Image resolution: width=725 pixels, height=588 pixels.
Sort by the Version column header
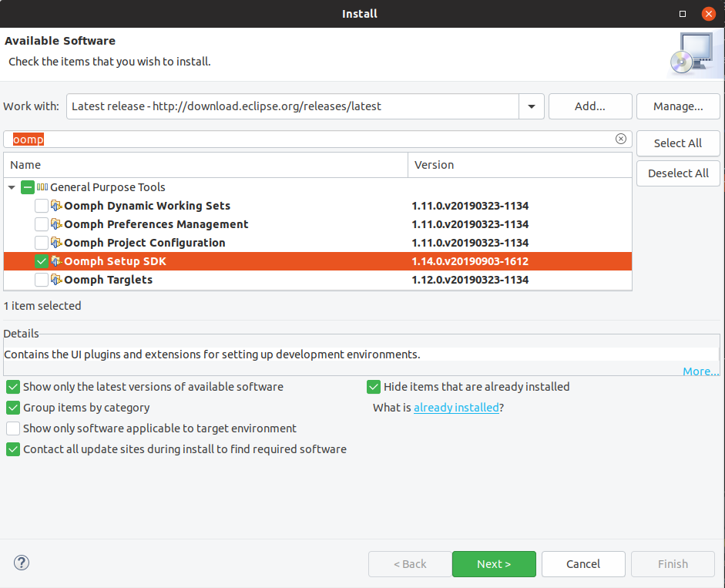(520, 165)
